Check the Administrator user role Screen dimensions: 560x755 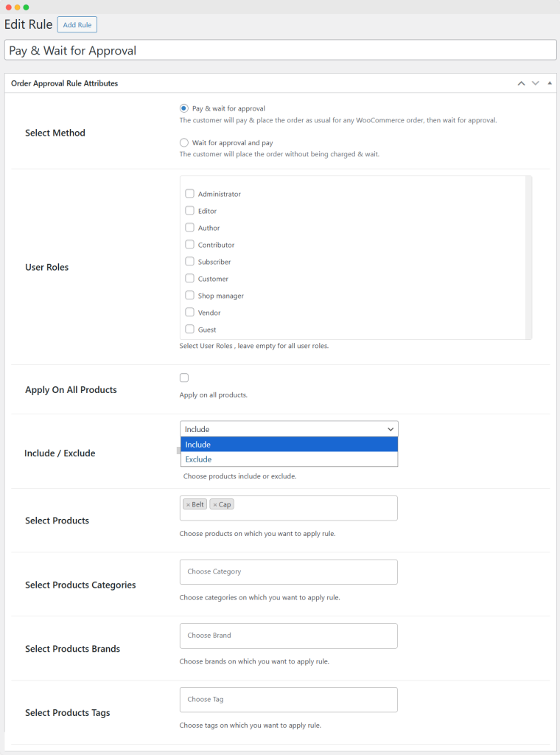tap(189, 194)
